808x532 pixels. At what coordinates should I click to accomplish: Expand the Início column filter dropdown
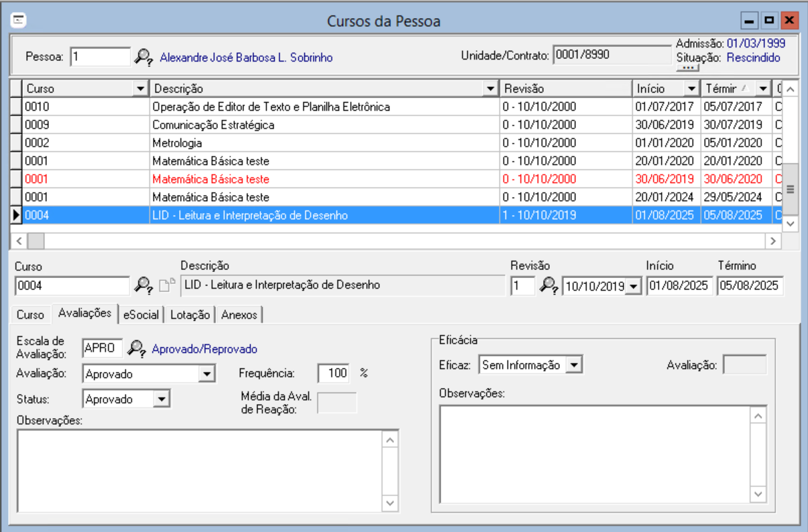pyautogui.click(x=691, y=88)
